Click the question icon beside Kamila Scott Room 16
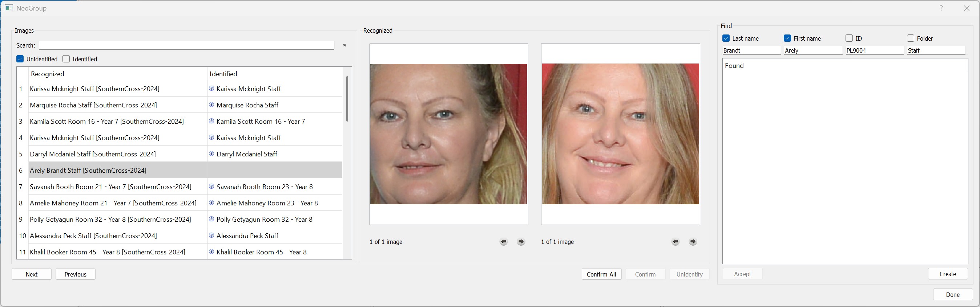 pos(211,121)
